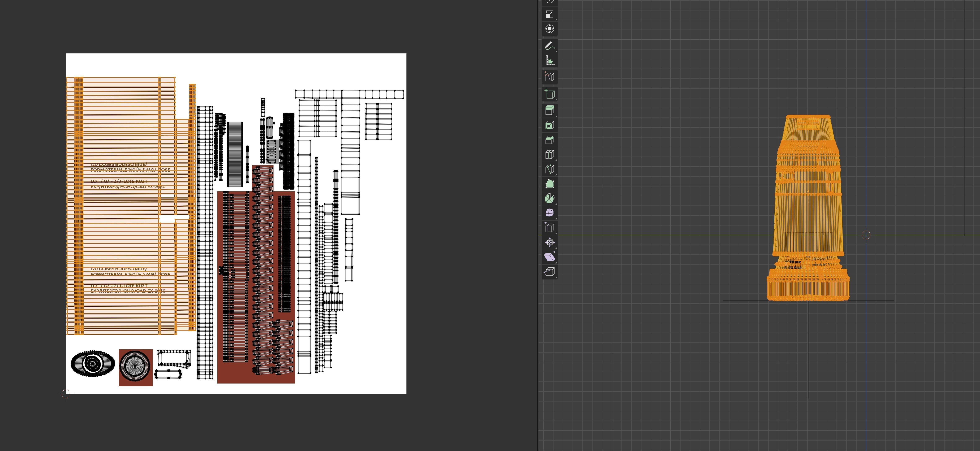Select the Inset Faces tool

click(549, 126)
